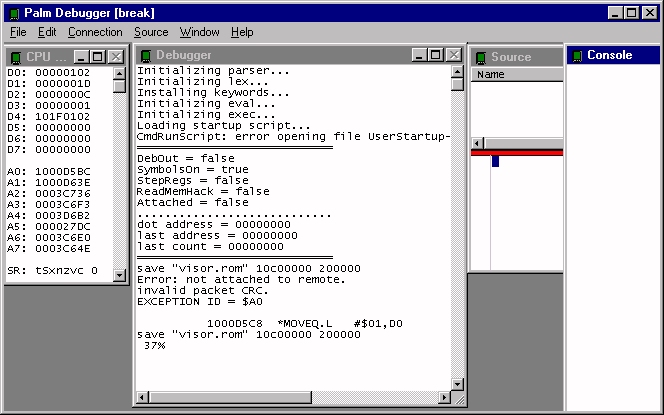664x415 pixels.
Task: Click CPU window scroll down arrow
Action: [x=119, y=275]
